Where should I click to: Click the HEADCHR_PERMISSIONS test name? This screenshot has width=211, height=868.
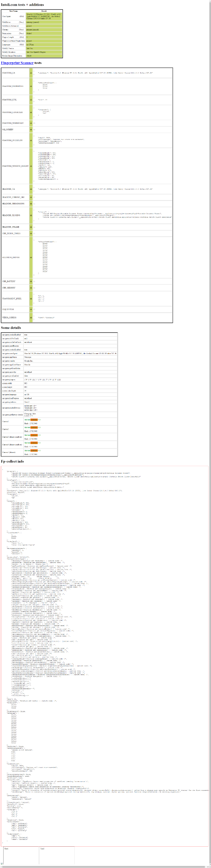pos(13,204)
